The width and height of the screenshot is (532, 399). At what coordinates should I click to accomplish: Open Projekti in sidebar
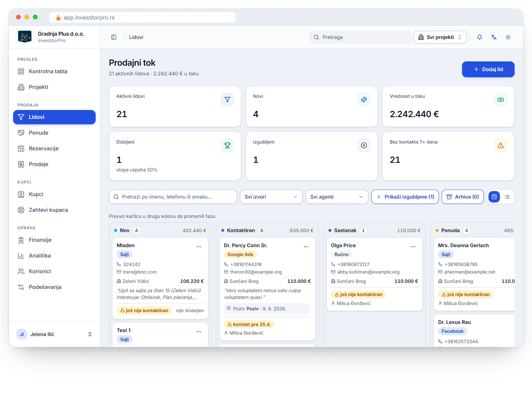(54, 87)
